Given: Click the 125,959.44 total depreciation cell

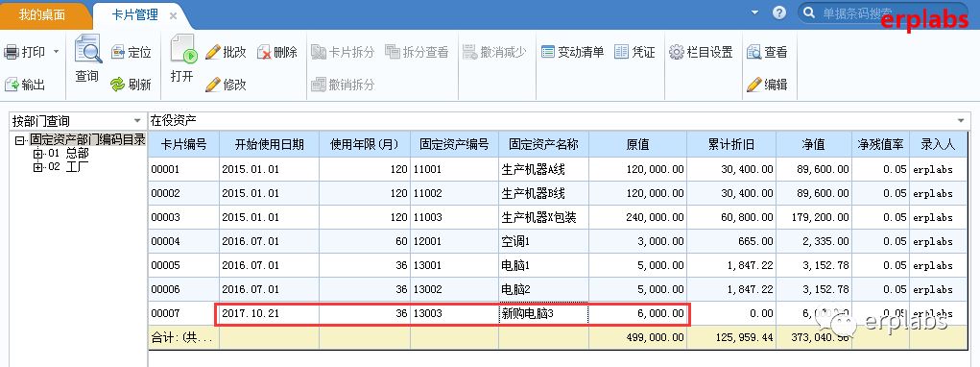Looking at the screenshot, I should pos(731,337).
